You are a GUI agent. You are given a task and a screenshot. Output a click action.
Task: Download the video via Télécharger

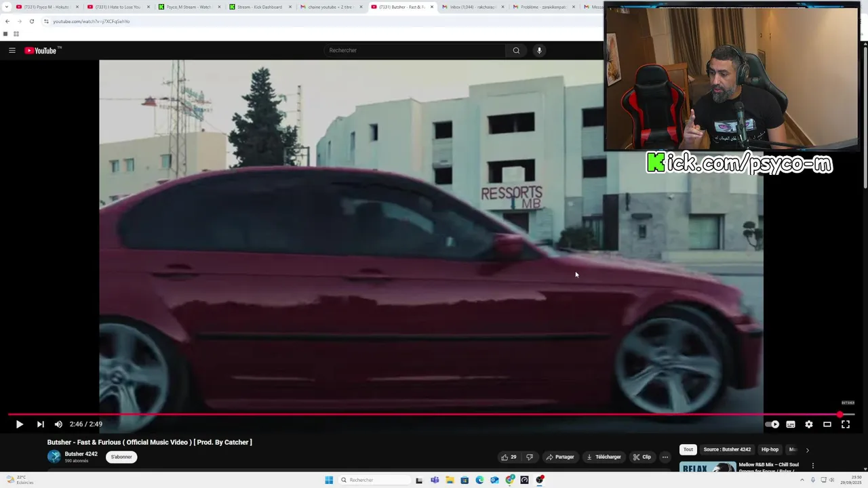point(604,457)
